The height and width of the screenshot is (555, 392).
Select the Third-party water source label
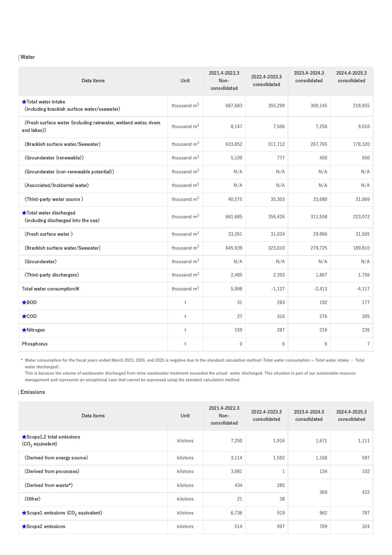54,199
